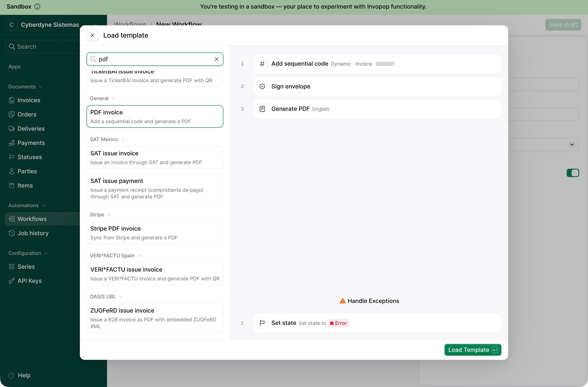The width and height of the screenshot is (588, 387).
Task: Open the Deliveries section
Action: click(31, 129)
